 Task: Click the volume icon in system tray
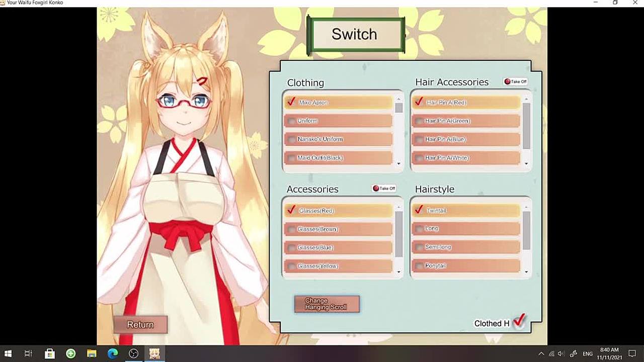pos(561,354)
